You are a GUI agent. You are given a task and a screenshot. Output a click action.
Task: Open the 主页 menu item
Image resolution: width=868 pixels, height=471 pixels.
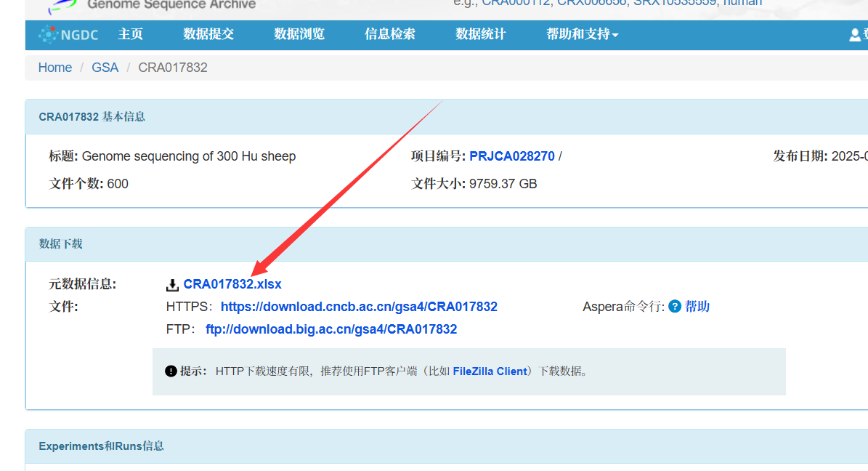click(131, 34)
